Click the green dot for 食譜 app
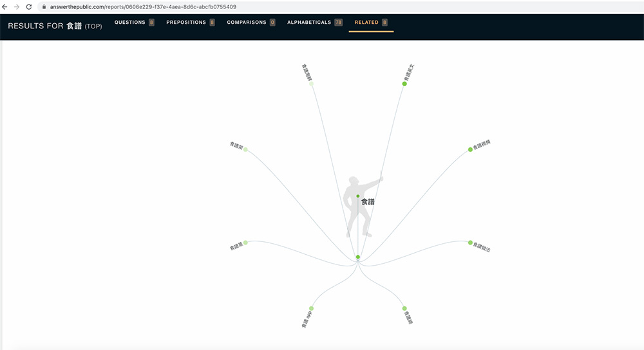This screenshot has height=350, width=644. click(x=311, y=308)
